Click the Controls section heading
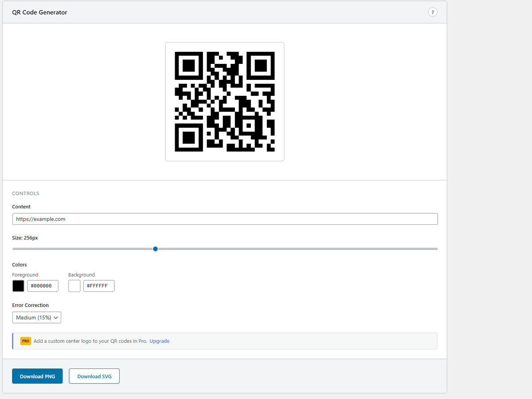The image size is (532, 399). coord(25,193)
